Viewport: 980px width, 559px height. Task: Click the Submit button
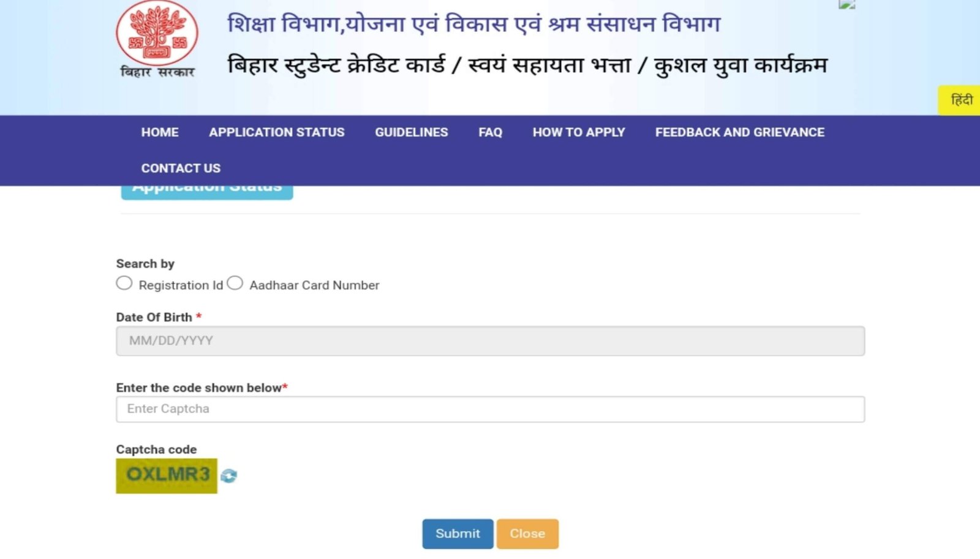click(x=457, y=533)
